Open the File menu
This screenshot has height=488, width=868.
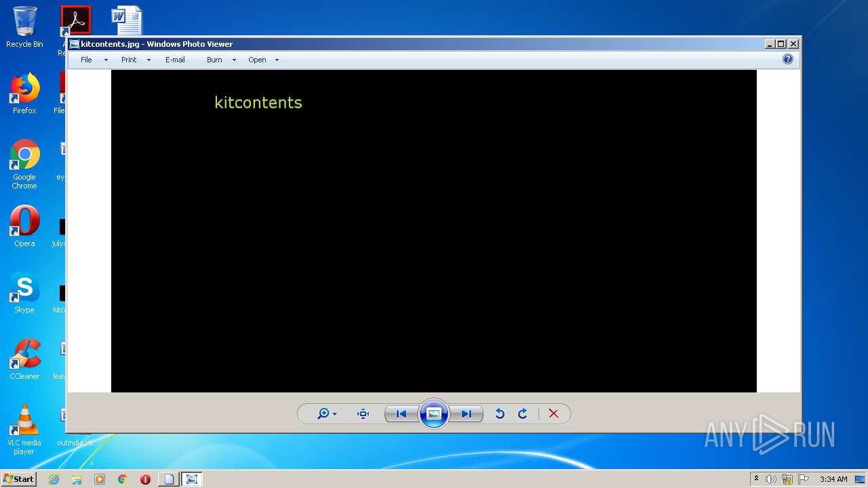pos(86,60)
